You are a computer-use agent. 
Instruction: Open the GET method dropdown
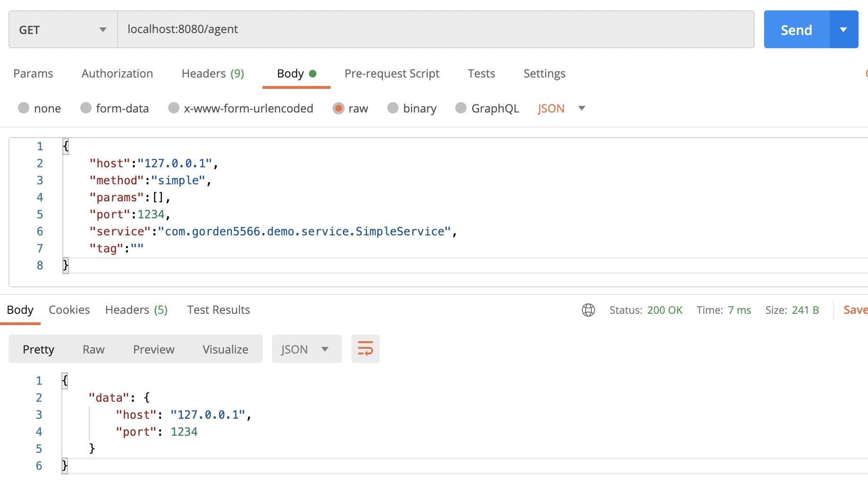pos(63,29)
